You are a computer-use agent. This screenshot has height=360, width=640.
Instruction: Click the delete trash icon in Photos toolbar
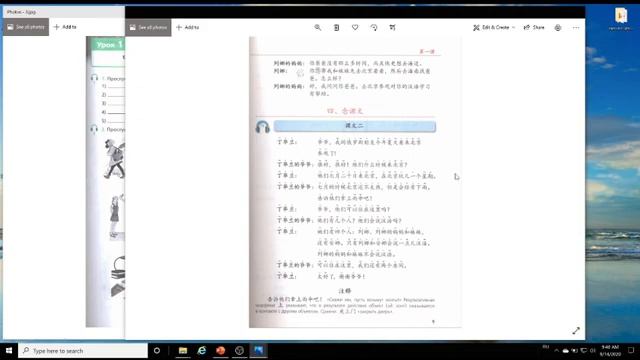click(336, 27)
